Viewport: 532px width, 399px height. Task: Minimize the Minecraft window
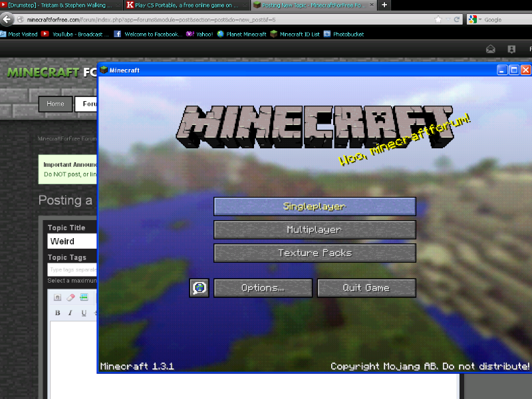(x=502, y=70)
